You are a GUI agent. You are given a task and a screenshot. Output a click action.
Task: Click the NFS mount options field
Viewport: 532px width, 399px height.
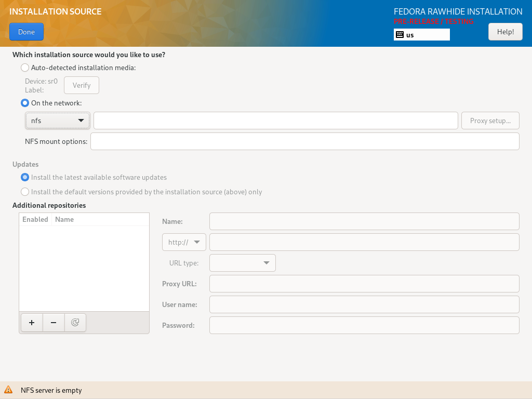[x=304, y=141]
